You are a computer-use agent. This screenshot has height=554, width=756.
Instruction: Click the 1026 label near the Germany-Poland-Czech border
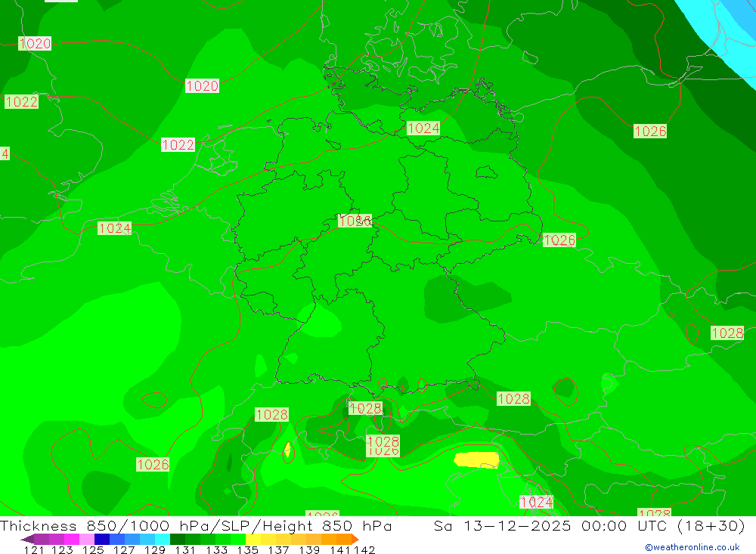(x=559, y=240)
